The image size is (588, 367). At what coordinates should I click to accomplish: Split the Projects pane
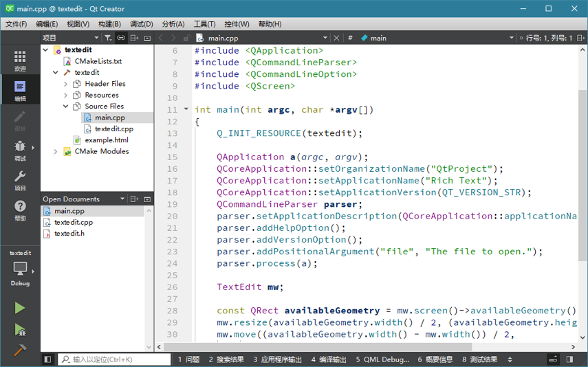[x=134, y=38]
